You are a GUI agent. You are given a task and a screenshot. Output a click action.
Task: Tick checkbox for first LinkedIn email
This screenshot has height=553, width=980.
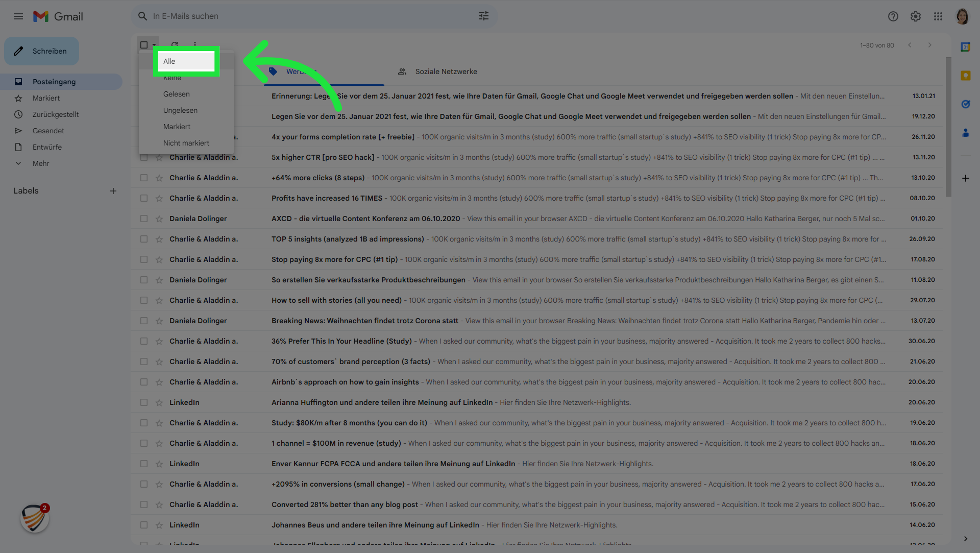coord(144,402)
